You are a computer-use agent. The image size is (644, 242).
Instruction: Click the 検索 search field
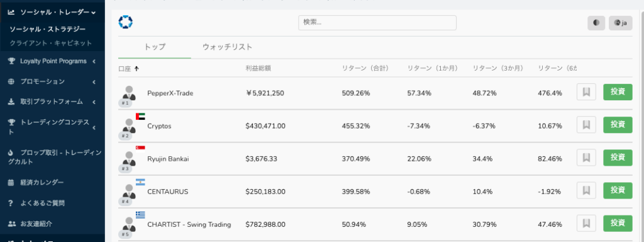tap(377, 23)
